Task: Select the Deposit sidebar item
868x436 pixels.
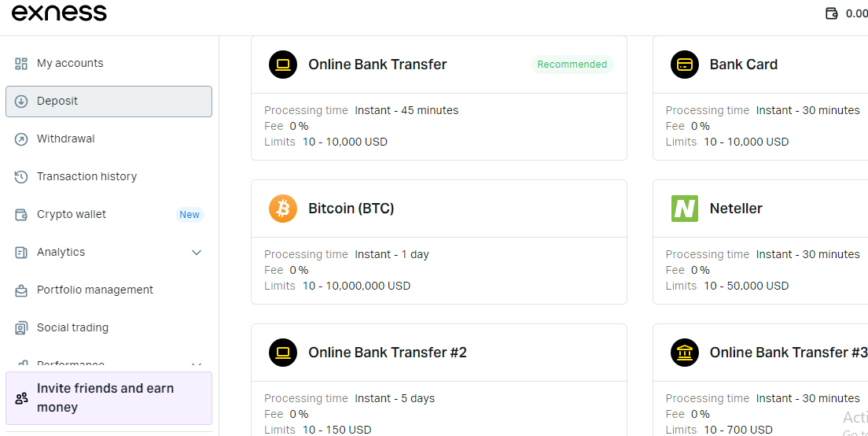Action: [x=109, y=102]
